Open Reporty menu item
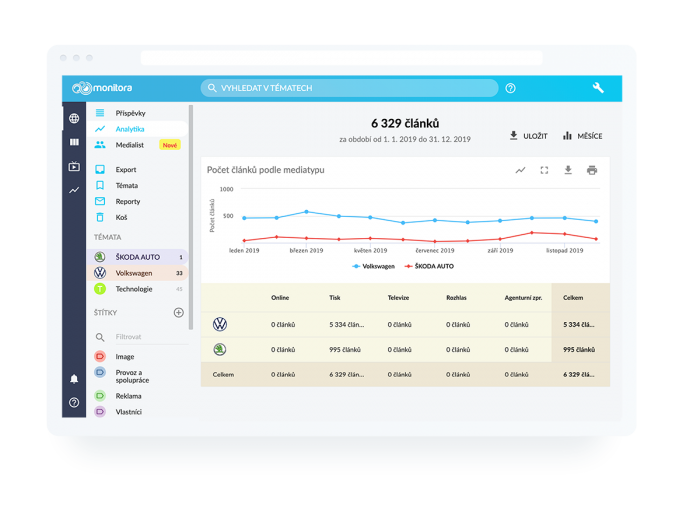Viewport: 700px width, 511px height. click(x=138, y=202)
